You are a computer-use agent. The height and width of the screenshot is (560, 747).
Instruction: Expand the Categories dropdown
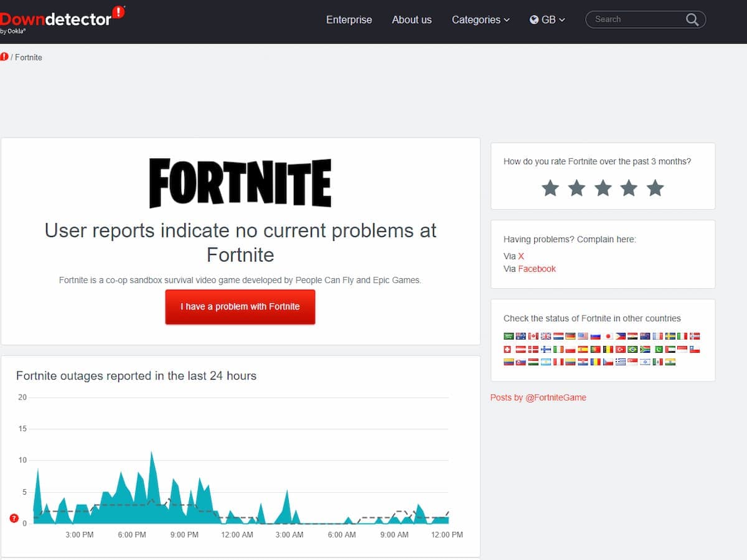tap(481, 20)
